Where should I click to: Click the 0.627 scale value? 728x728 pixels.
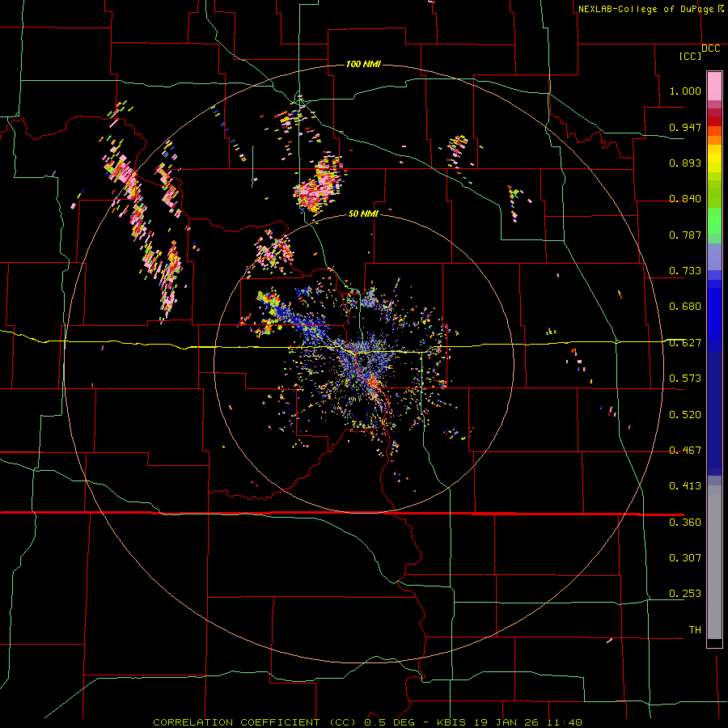coord(685,343)
